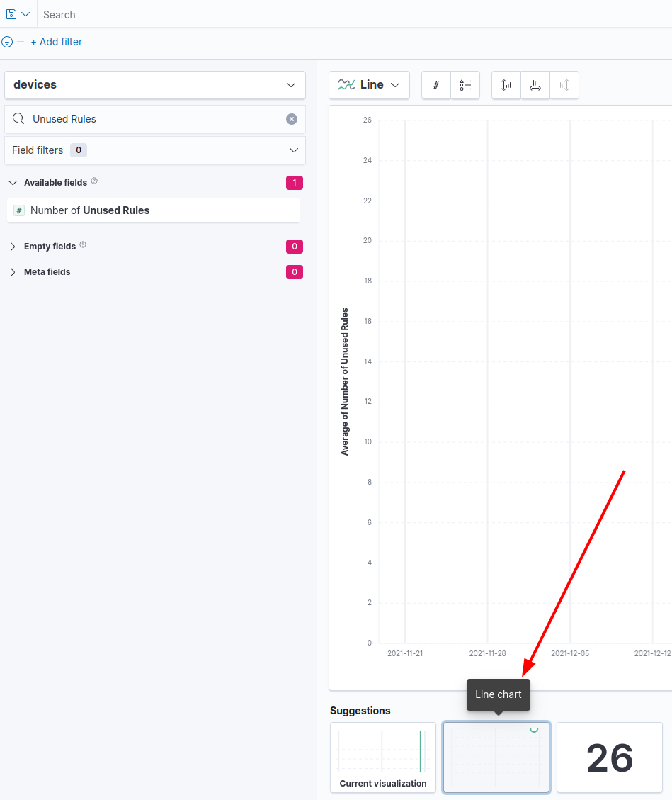This screenshot has height=800, width=672.
Task: Open the value labels (#) settings
Action: (x=436, y=85)
